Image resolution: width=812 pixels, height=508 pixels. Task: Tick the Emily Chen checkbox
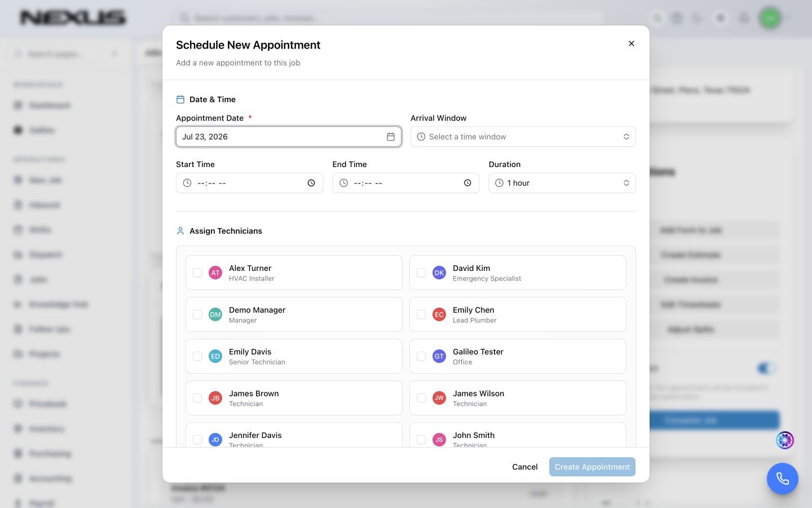click(421, 314)
